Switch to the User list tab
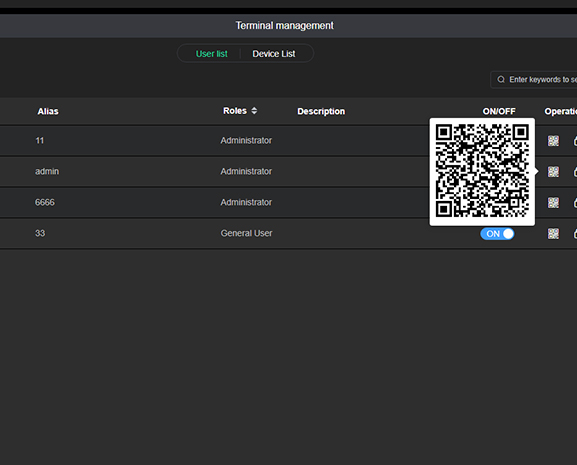Viewport: 577px width, 465px height. coord(212,54)
